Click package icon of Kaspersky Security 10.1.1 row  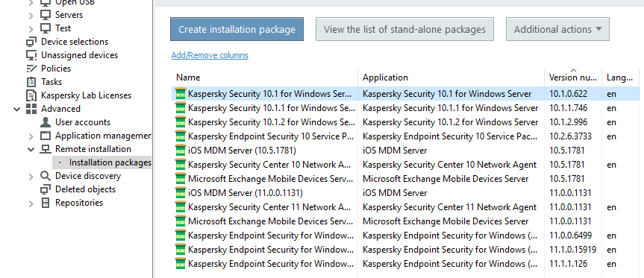click(x=181, y=108)
